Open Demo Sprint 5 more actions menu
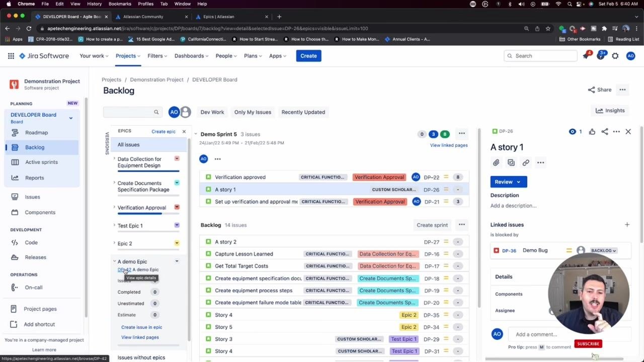Image resolution: width=644 pixels, height=362 pixels. pos(461,134)
